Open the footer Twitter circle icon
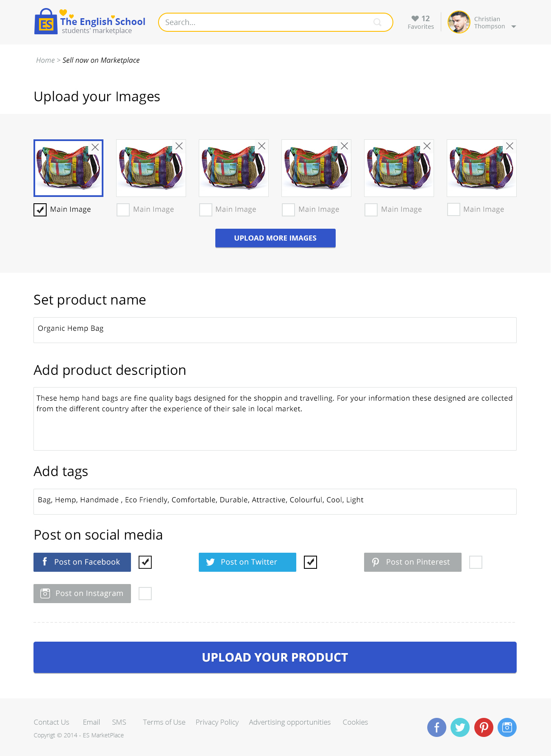This screenshot has height=756, width=551. tap(460, 727)
